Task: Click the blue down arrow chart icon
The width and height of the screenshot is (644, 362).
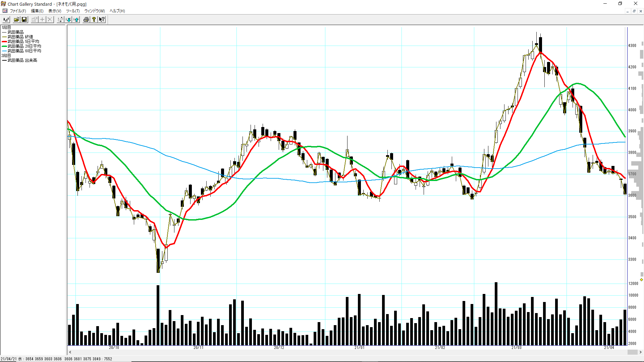Action: (68, 19)
